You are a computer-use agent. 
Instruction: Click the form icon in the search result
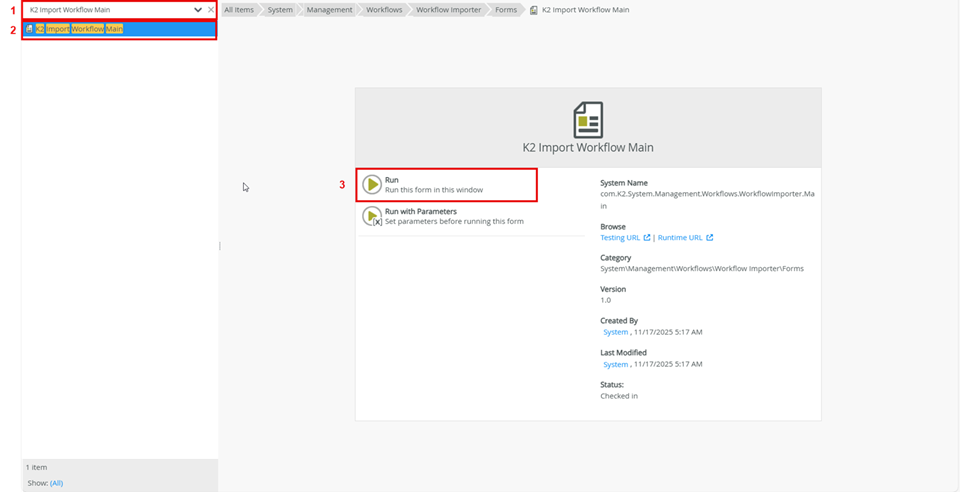point(29,29)
